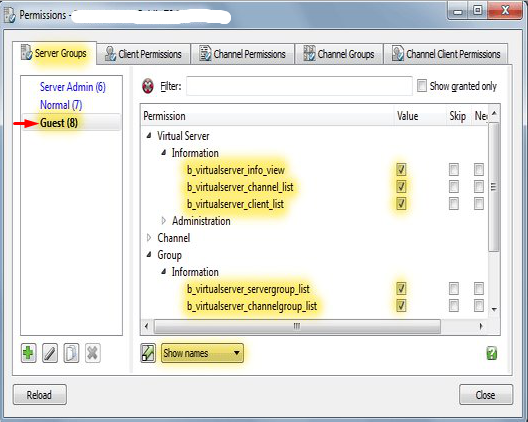Screen dimensions: 528x422
Task: Select the b_virtualserver_info_view permission row
Action: [236, 169]
